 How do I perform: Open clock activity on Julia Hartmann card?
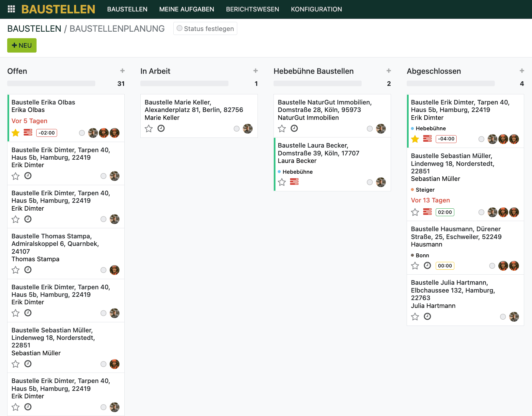(428, 316)
